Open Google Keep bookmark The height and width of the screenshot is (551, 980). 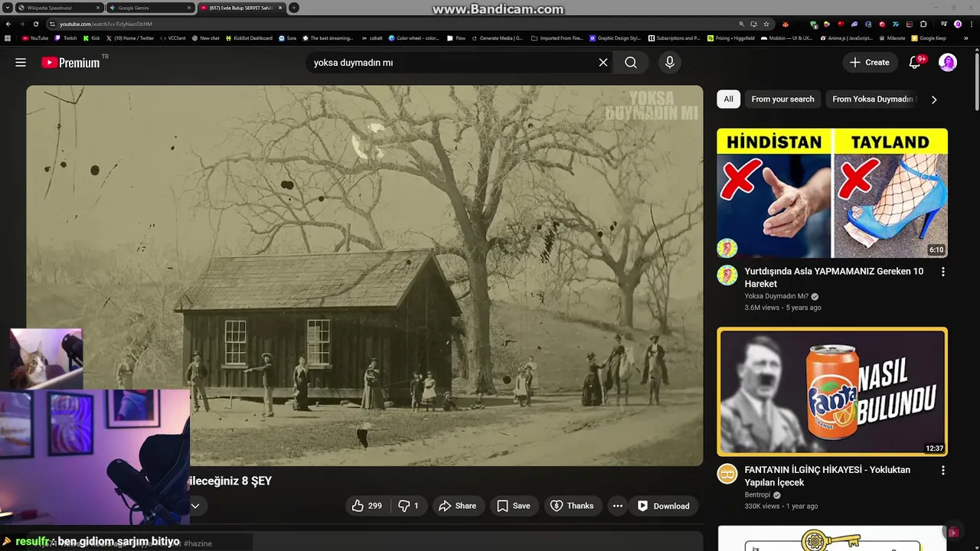pos(928,37)
